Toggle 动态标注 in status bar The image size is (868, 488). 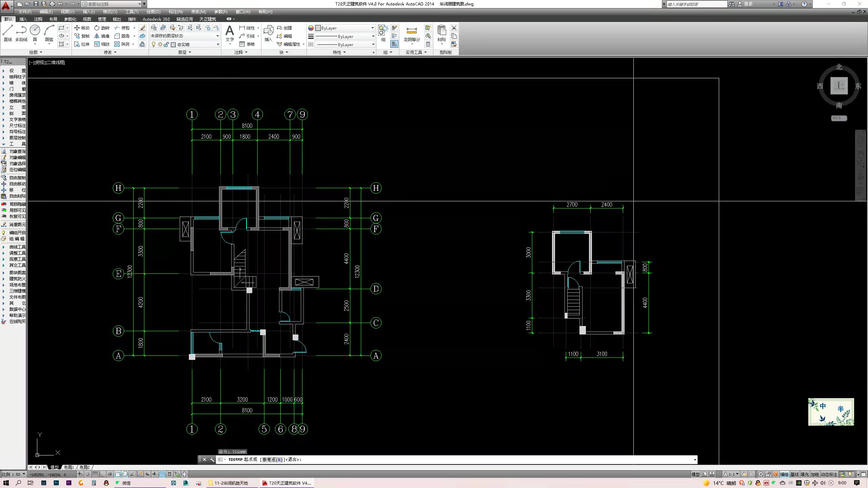click(x=829, y=474)
